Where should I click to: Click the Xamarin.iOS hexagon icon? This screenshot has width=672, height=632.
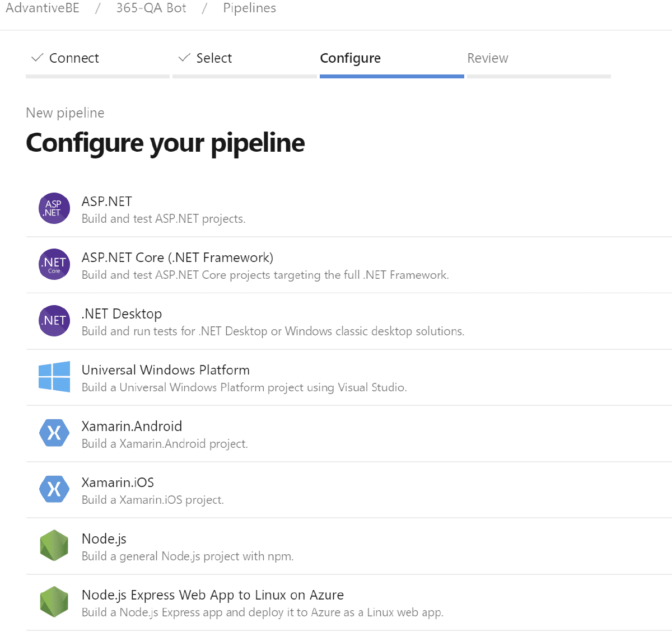click(x=54, y=489)
